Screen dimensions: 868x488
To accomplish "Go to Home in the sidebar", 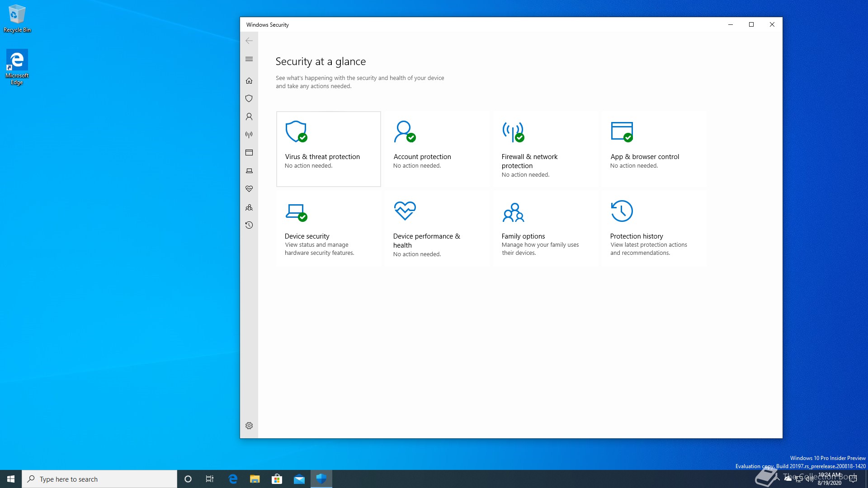I will tap(249, 80).
